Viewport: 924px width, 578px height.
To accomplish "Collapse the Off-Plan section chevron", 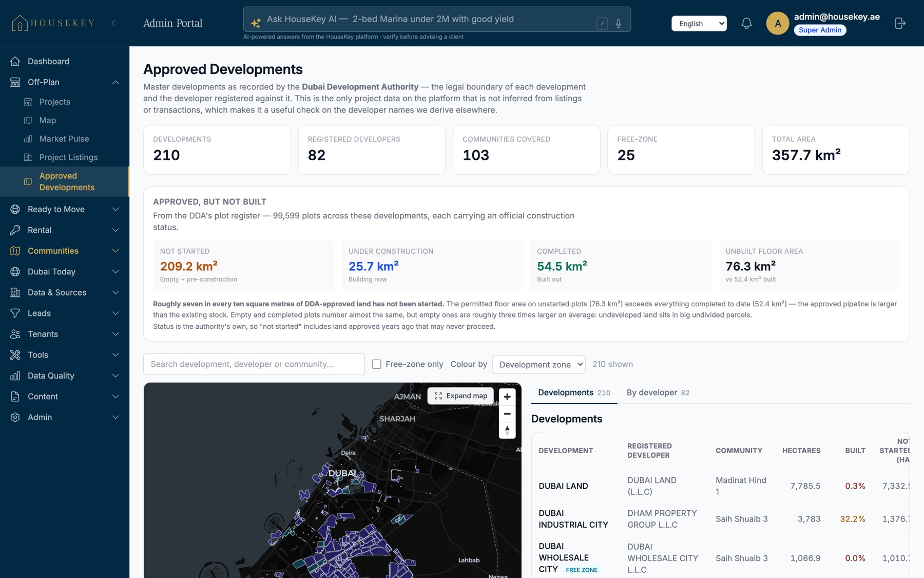I will coord(115,82).
